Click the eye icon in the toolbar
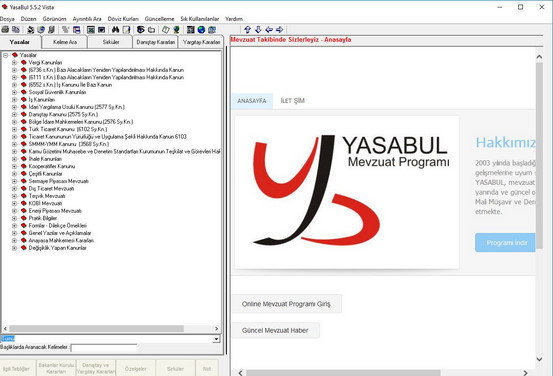The width and height of the screenshot is (553, 376). 141,30
